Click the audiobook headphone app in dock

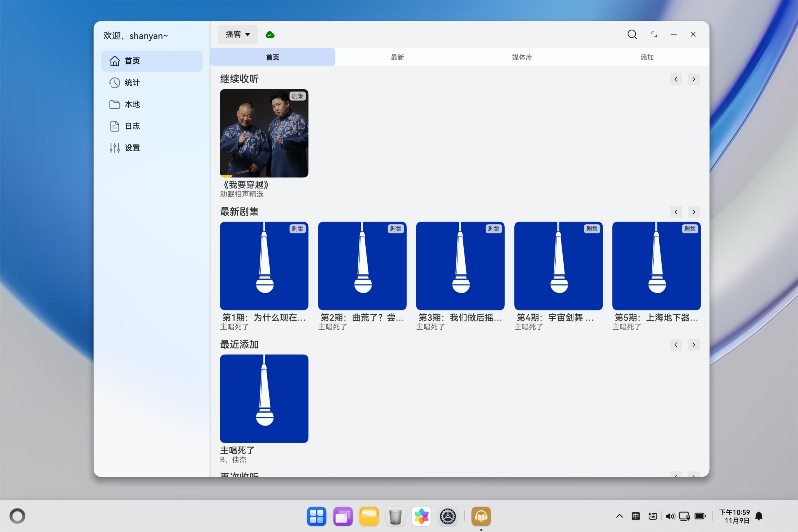click(481, 516)
